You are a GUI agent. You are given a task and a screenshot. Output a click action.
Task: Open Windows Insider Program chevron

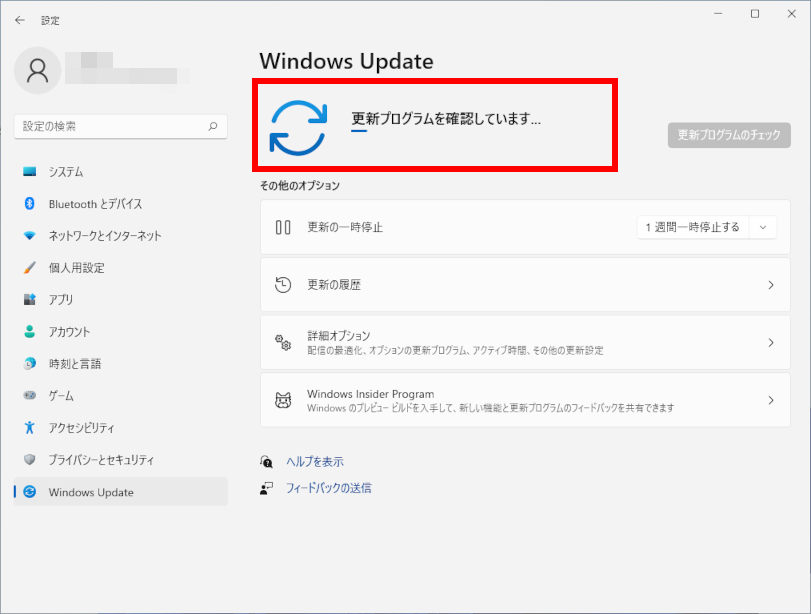pyautogui.click(x=770, y=401)
